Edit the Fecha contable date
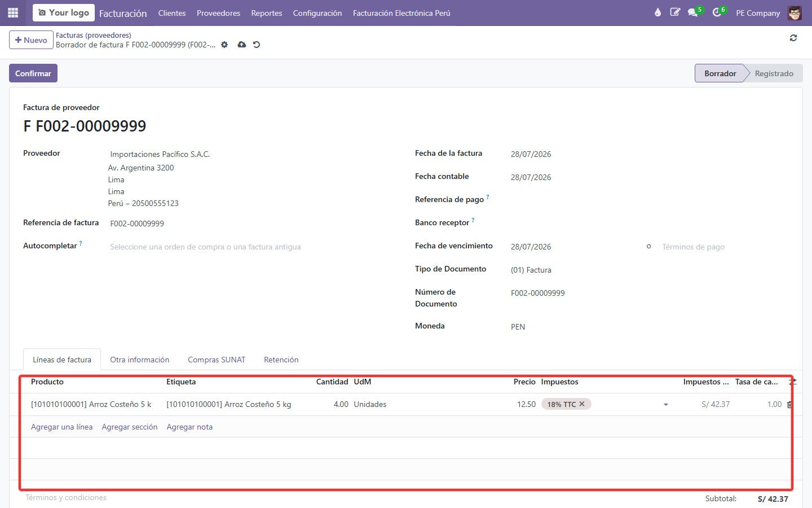The height and width of the screenshot is (508, 812). coord(648,177)
